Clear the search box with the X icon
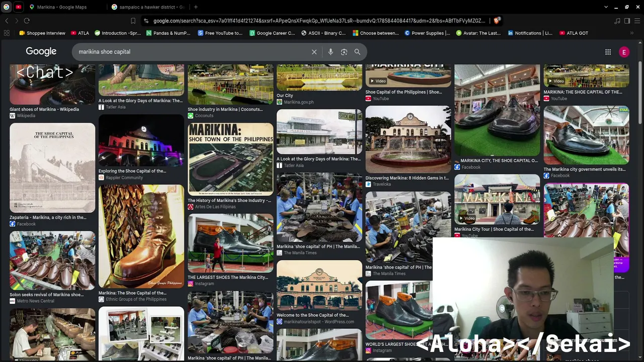 pos(314,52)
